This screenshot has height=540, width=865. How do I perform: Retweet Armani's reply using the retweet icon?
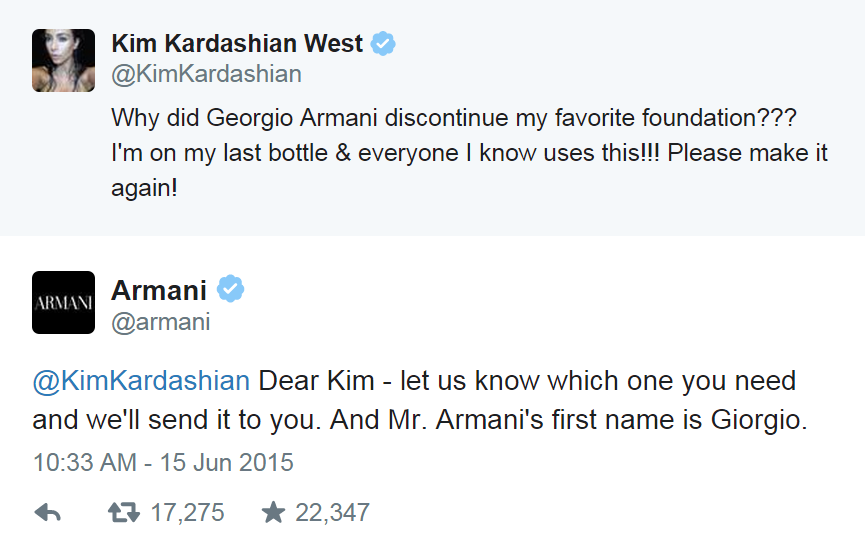pos(124,513)
